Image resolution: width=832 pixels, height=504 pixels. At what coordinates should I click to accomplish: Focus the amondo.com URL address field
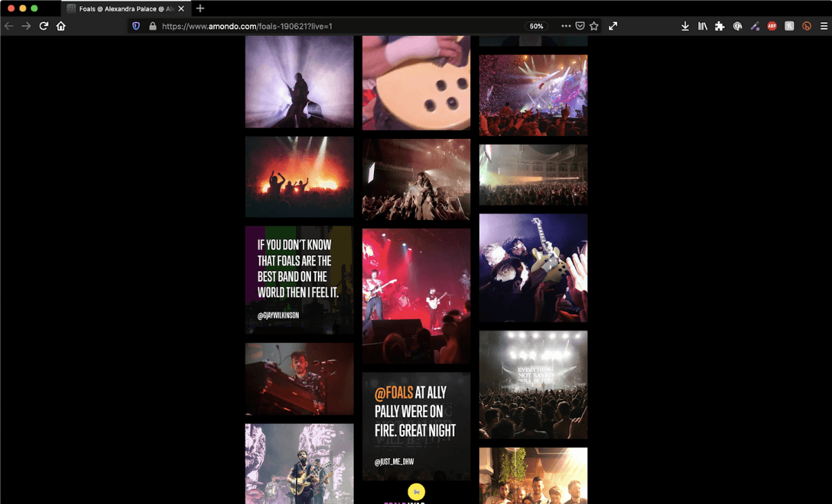[x=339, y=26]
